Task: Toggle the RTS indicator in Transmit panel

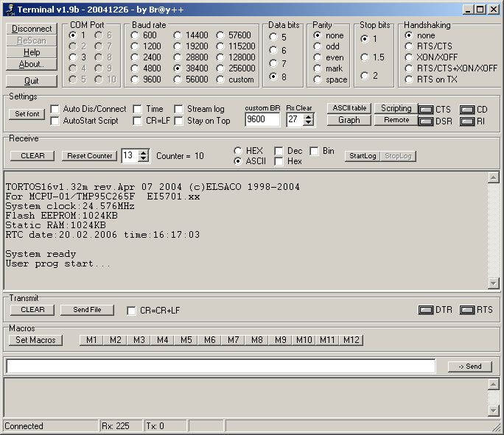Action: click(x=466, y=310)
